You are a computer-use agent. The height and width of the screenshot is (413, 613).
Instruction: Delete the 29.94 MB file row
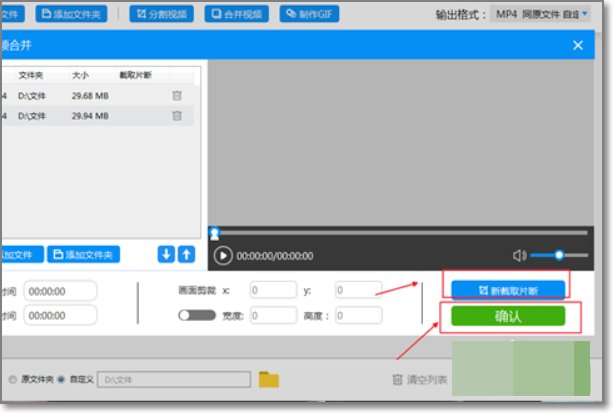coord(177,116)
